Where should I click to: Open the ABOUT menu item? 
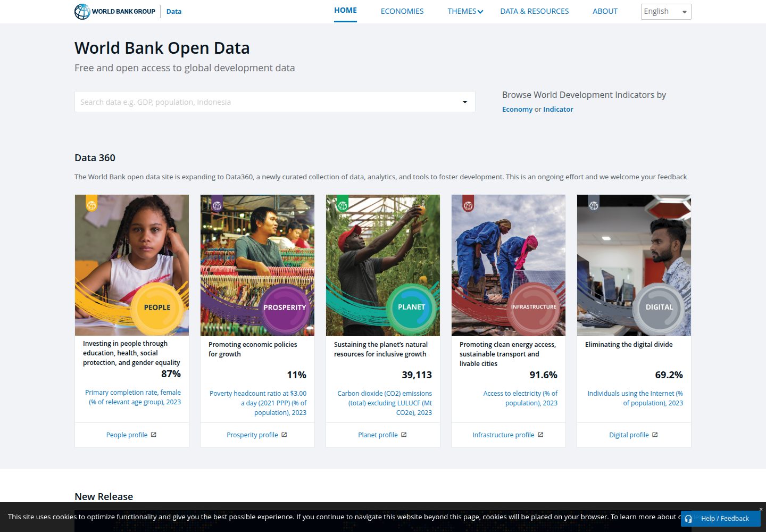[605, 11]
